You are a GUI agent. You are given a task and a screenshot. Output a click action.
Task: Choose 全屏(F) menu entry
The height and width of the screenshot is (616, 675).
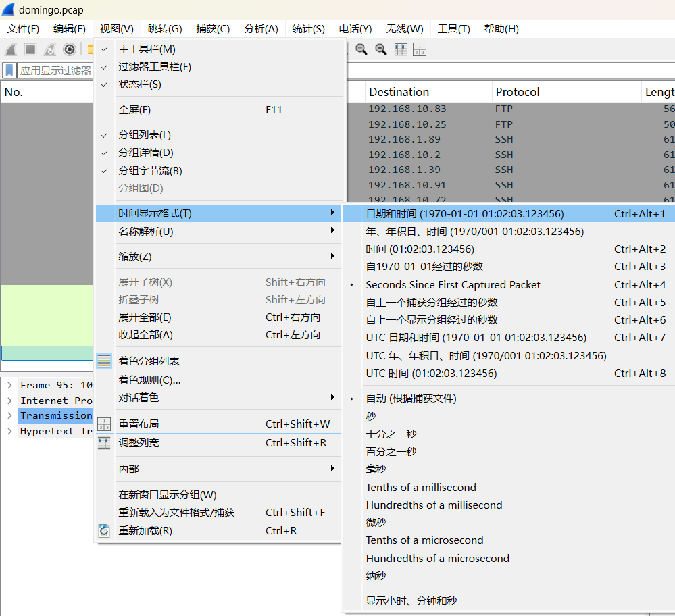click(220, 110)
